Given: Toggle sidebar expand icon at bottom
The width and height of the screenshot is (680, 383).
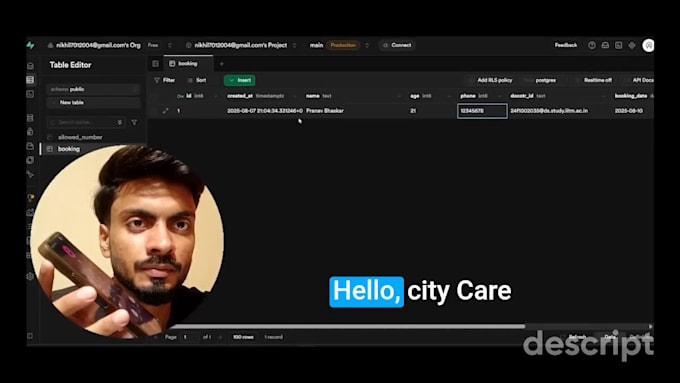Looking at the screenshot, I should (x=30, y=336).
